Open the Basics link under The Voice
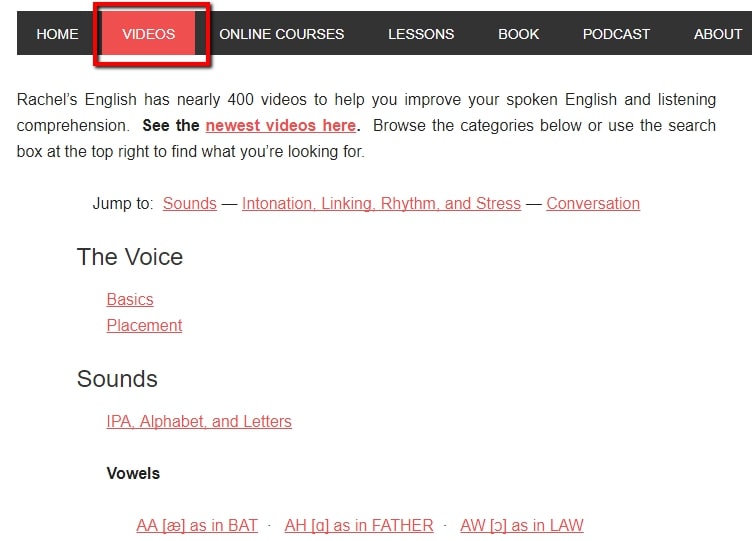752x541 pixels. point(130,299)
